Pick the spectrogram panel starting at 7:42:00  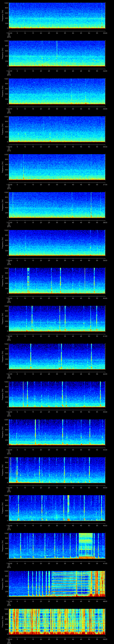click(x=57, y=394)
